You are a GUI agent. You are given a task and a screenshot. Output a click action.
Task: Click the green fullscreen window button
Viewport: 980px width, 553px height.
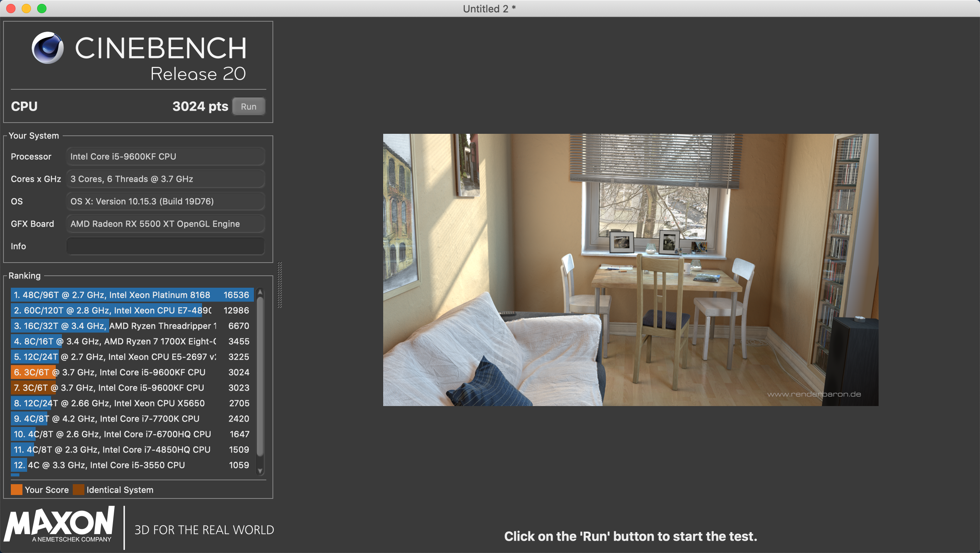42,9
